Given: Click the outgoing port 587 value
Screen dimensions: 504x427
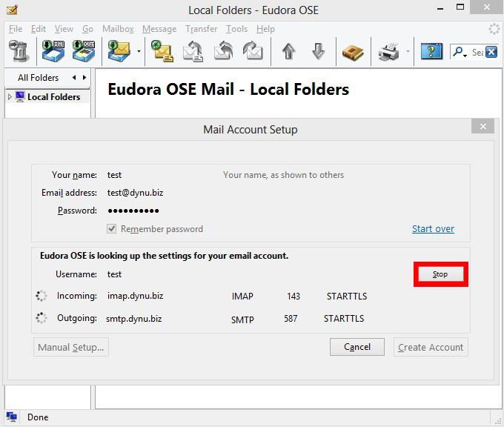Looking at the screenshot, I should click(291, 319).
